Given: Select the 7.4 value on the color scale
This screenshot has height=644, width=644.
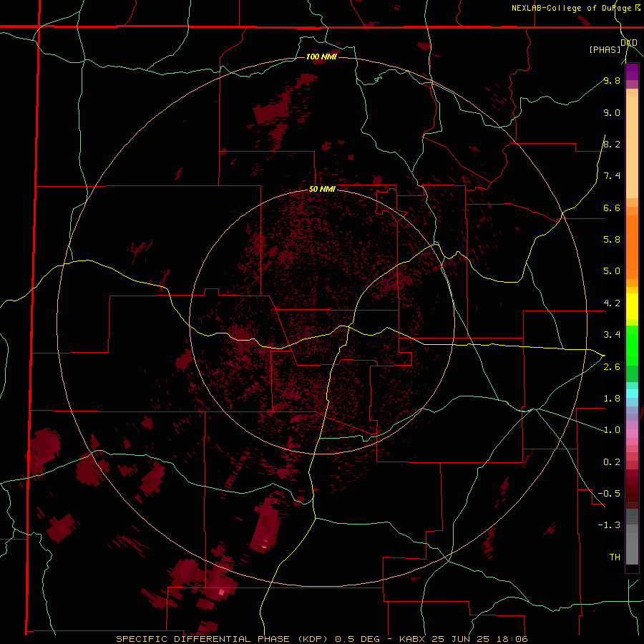Looking at the screenshot, I should click(612, 176).
